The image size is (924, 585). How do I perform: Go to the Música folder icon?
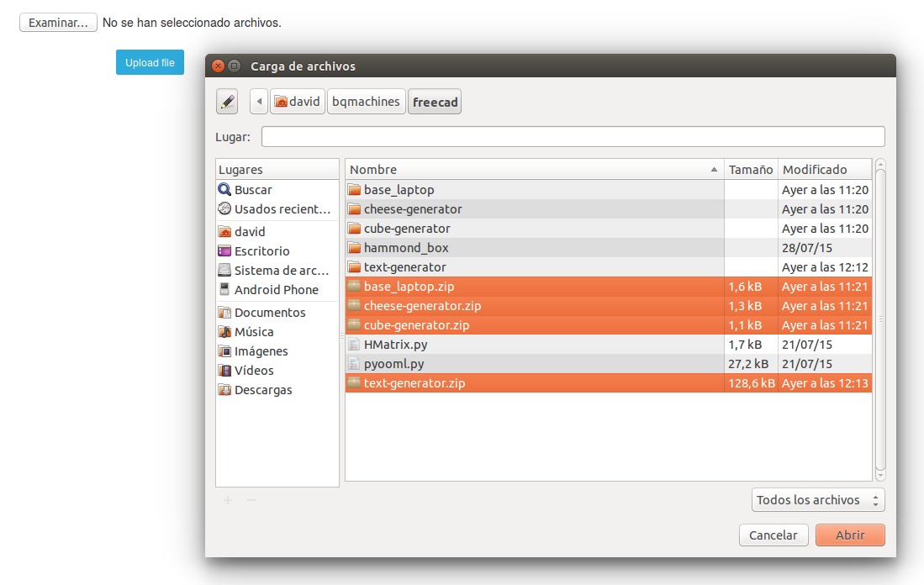(x=224, y=332)
